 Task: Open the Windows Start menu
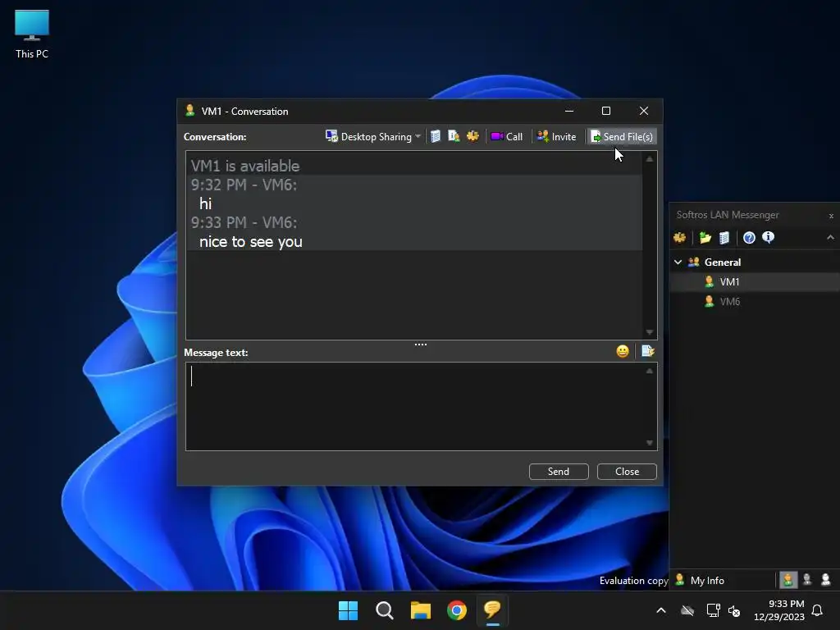coord(348,610)
